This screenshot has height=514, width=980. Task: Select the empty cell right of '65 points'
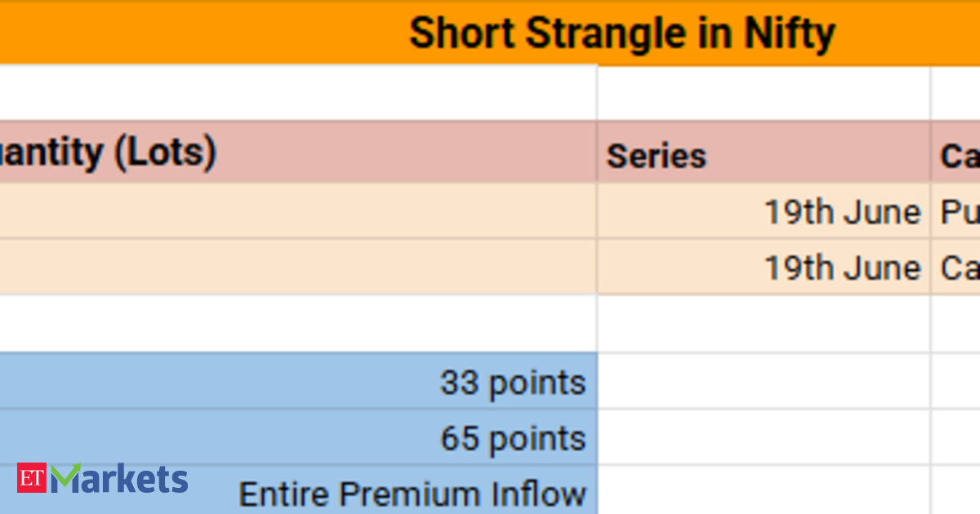pos(764,437)
